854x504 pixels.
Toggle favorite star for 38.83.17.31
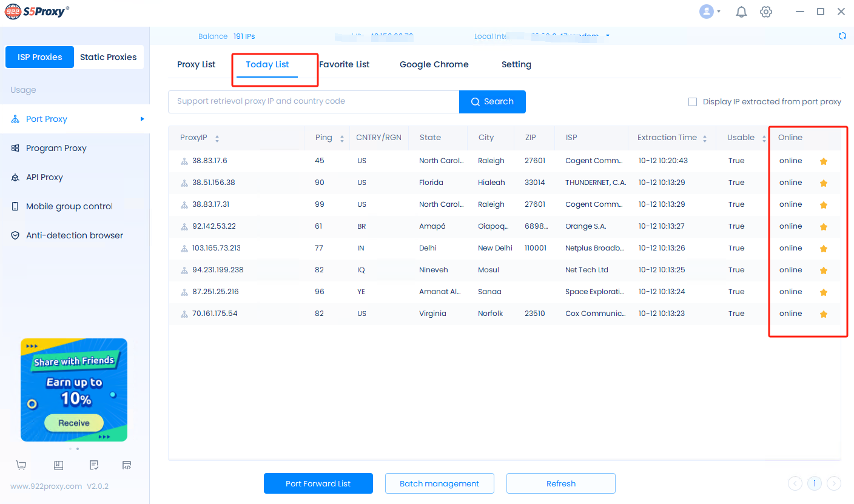824,205
